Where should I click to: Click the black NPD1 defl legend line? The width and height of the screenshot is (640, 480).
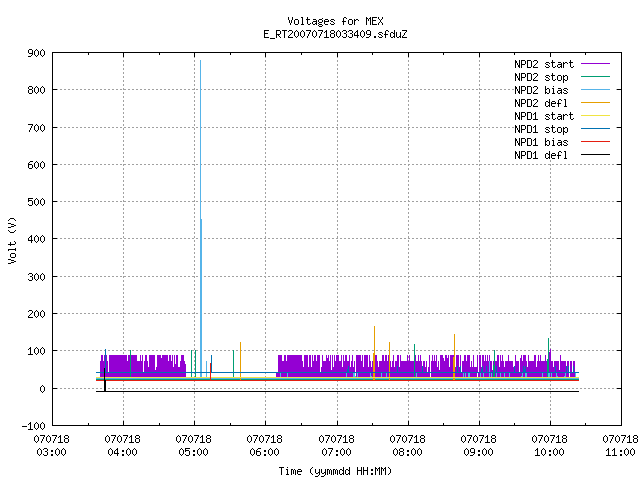coord(596,155)
